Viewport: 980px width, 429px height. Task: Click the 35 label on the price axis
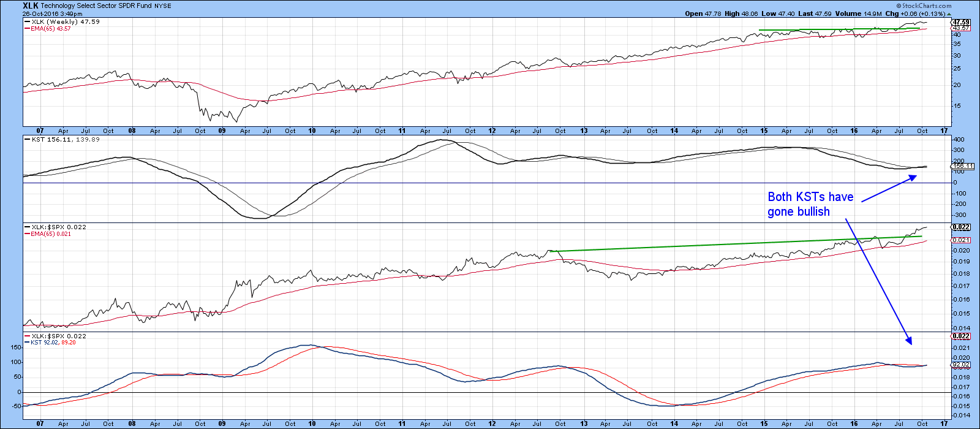click(957, 44)
